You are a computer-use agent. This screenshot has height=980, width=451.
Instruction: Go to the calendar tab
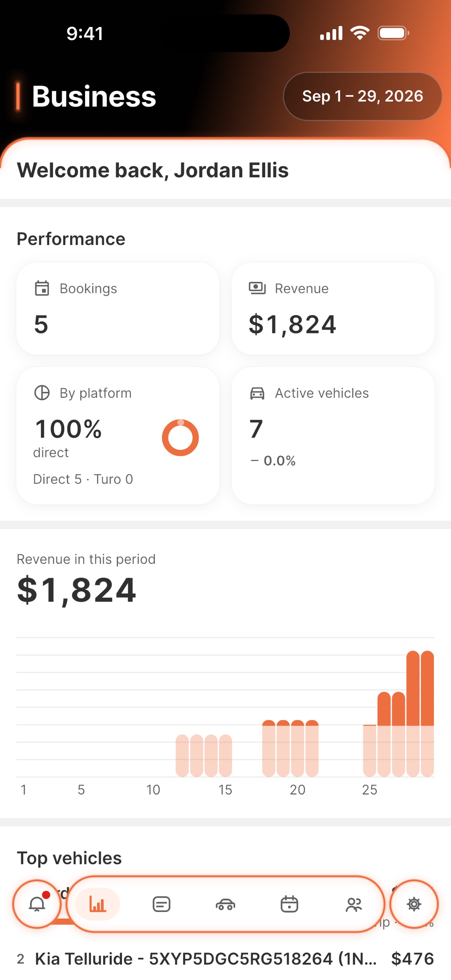tap(289, 904)
